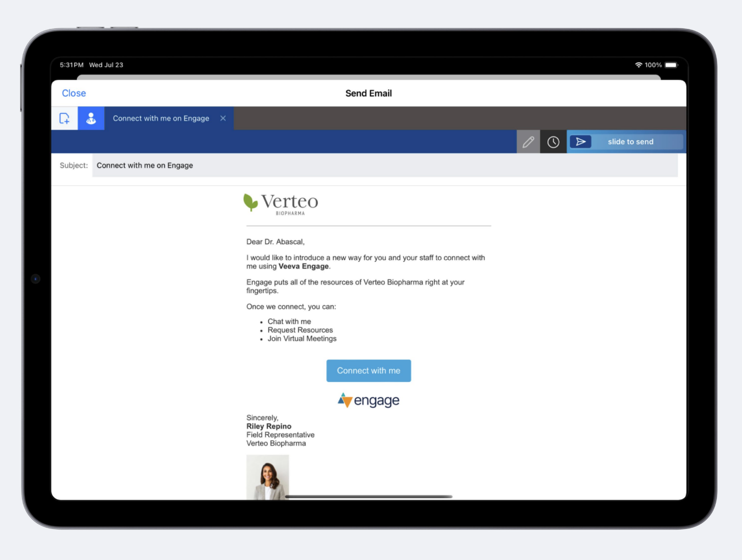Tap the representative profile photo
The image size is (742, 560).
(x=267, y=477)
